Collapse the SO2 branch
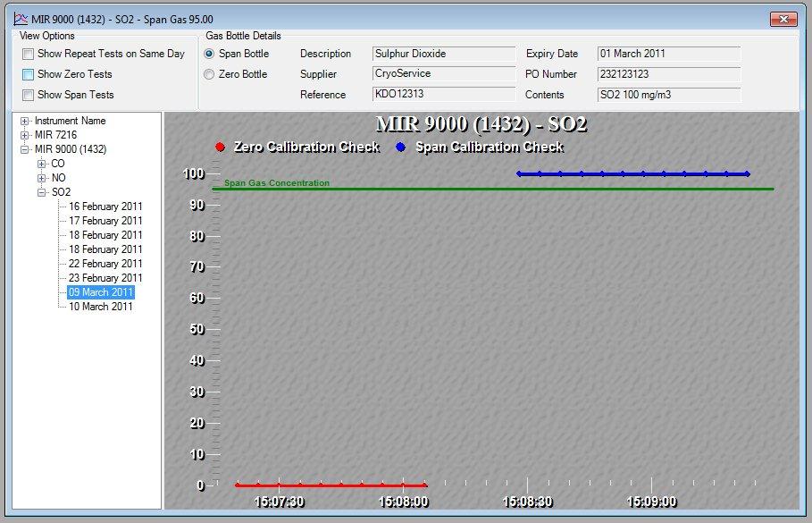 coord(41,192)
